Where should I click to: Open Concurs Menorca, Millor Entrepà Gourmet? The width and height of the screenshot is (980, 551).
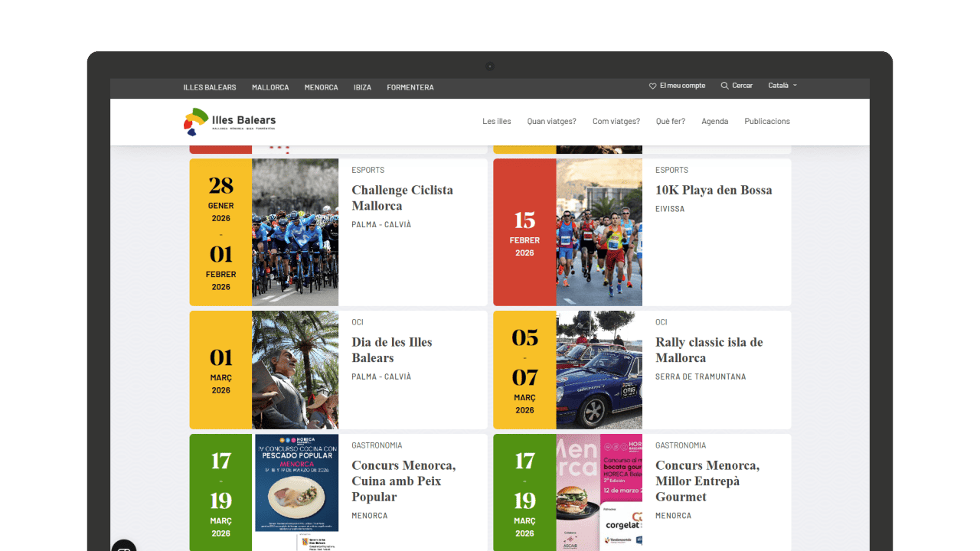[707, 481]
